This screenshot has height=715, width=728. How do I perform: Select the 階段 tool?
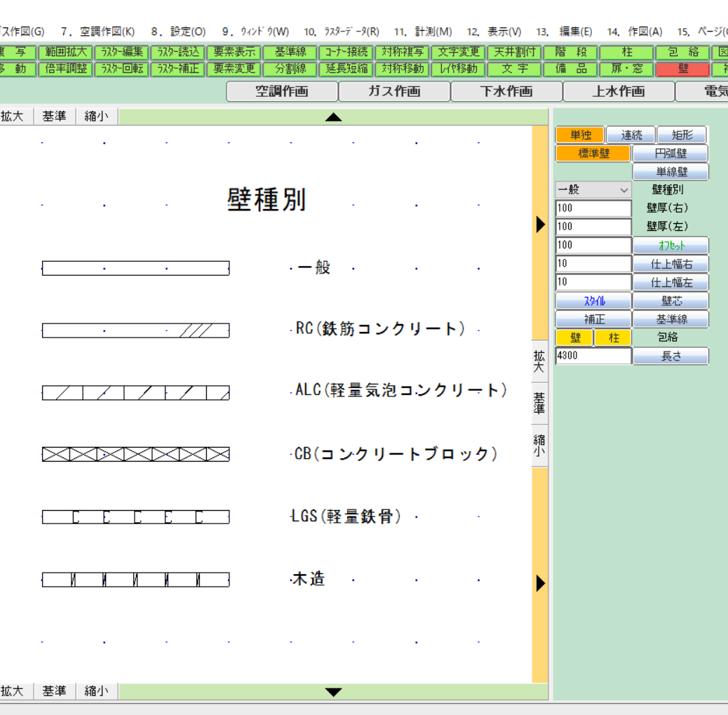tap(571, 52)
